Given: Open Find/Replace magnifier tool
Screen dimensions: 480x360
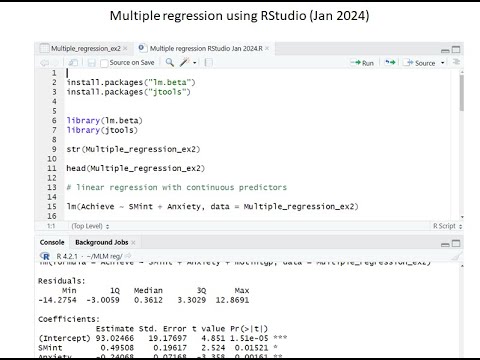Looking at the screenshot, I should point(170,62).
